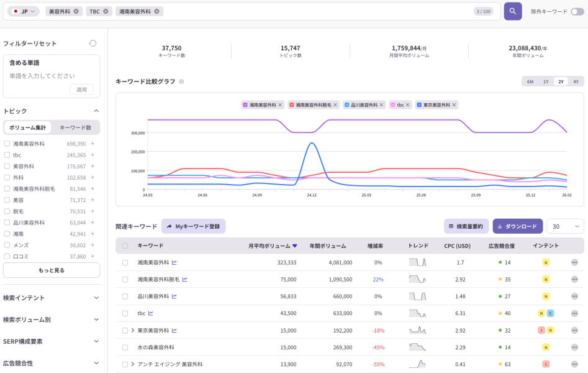Click the filter reset refresh icon

tap(93, 44)
